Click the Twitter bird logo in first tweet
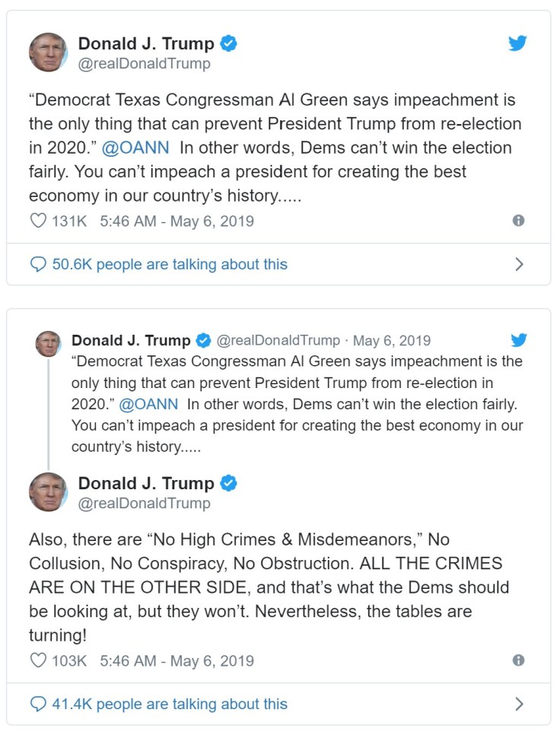 (517, 43)
